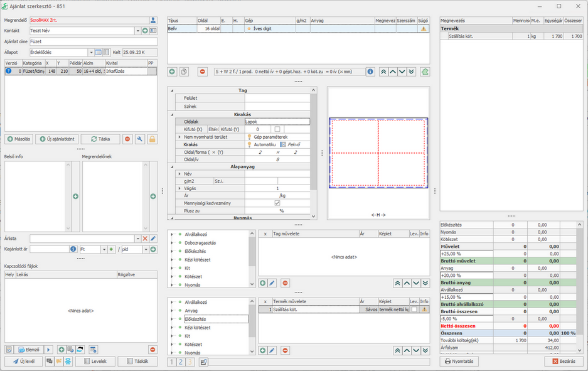Click the Új ajánlatként button

[56, 139]
